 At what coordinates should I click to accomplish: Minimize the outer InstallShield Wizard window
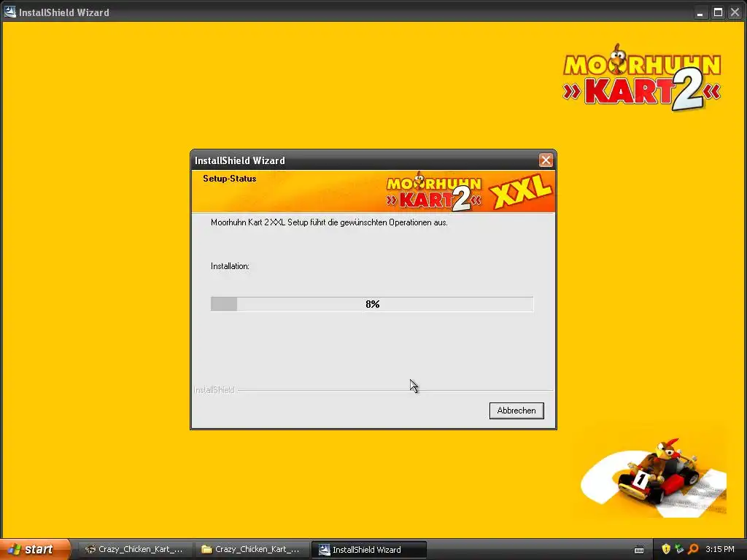[x=700, y=12]
